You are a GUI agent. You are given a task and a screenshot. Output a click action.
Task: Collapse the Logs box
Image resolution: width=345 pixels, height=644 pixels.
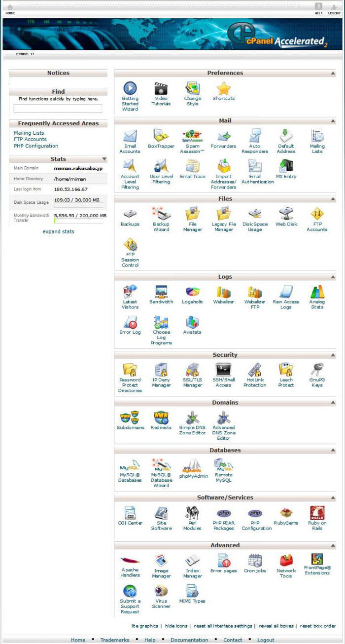point(333,277)
